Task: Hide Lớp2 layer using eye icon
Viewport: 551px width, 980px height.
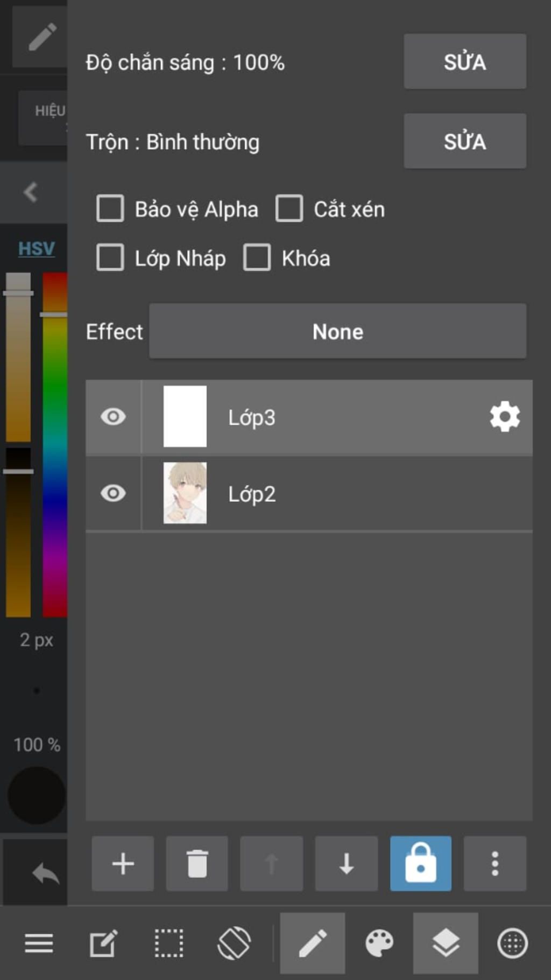Action: (x=113, y=493)
